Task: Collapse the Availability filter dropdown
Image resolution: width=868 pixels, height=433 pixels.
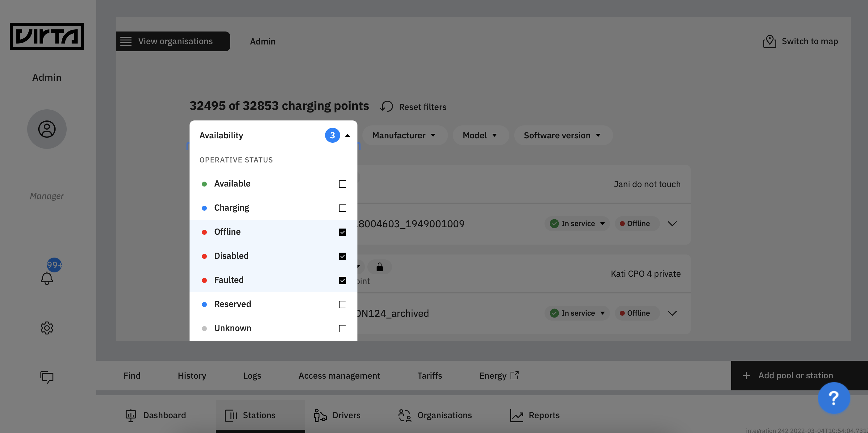Action: pyautogui.click(x=347, y=135)
